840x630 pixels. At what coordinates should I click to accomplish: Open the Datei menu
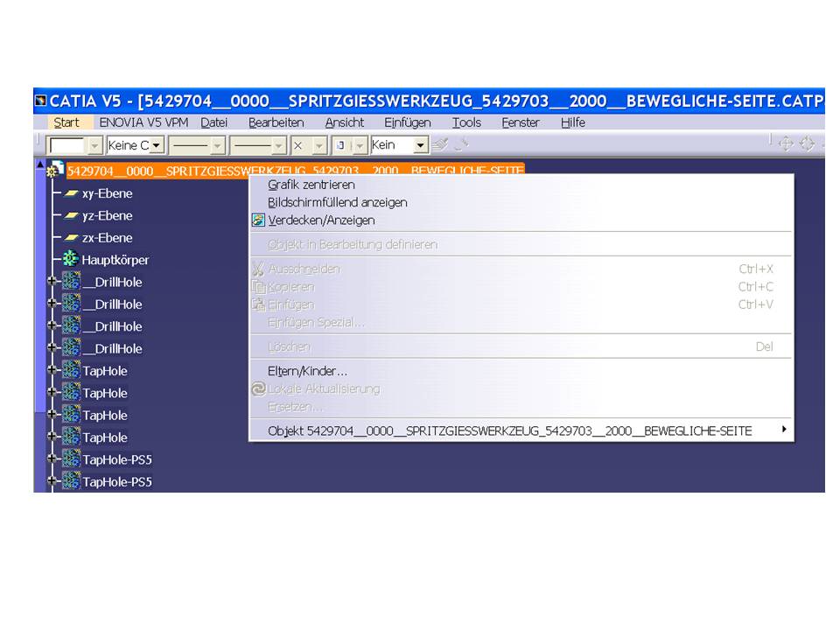coord(214,122)
